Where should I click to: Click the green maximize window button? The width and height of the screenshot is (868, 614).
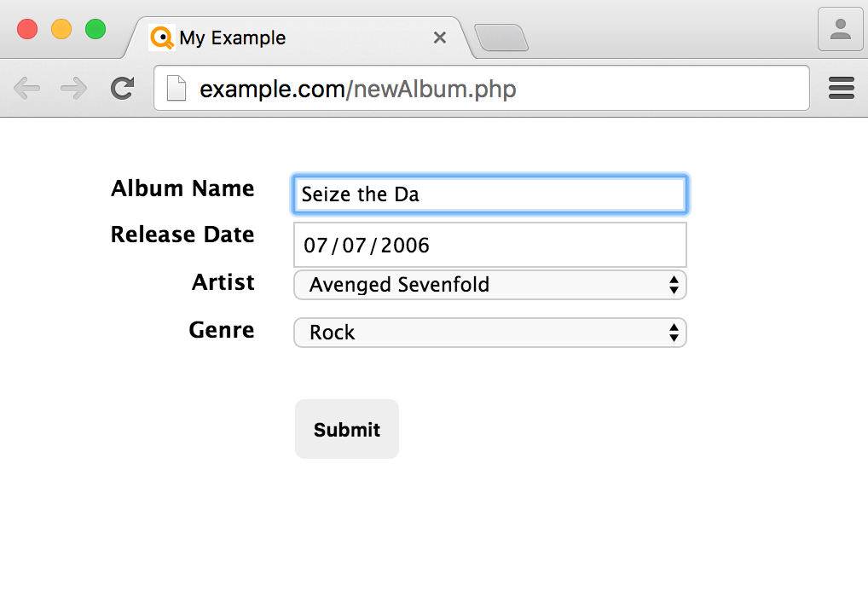pos(95,29)
